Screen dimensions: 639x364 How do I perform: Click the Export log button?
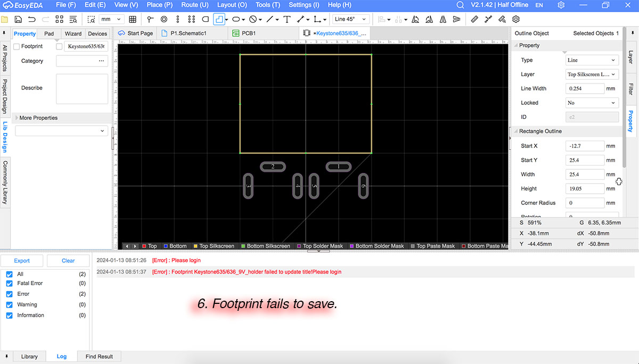tap(22, 261)
